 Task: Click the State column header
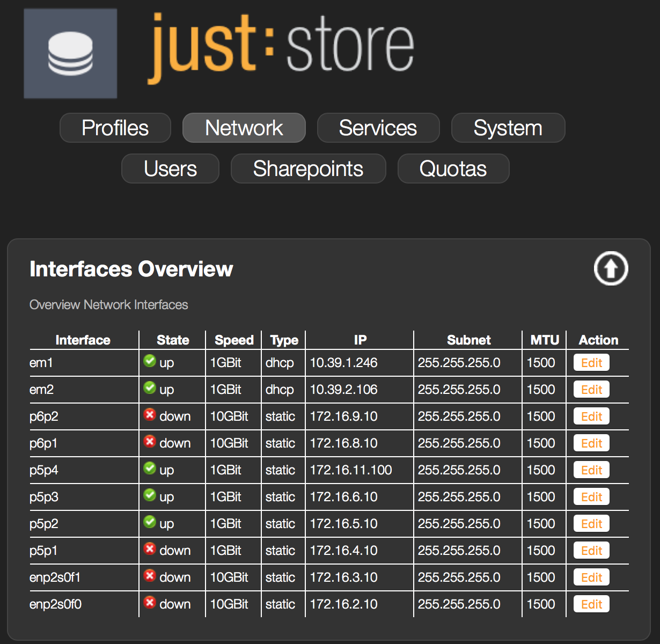coord(173,340)
